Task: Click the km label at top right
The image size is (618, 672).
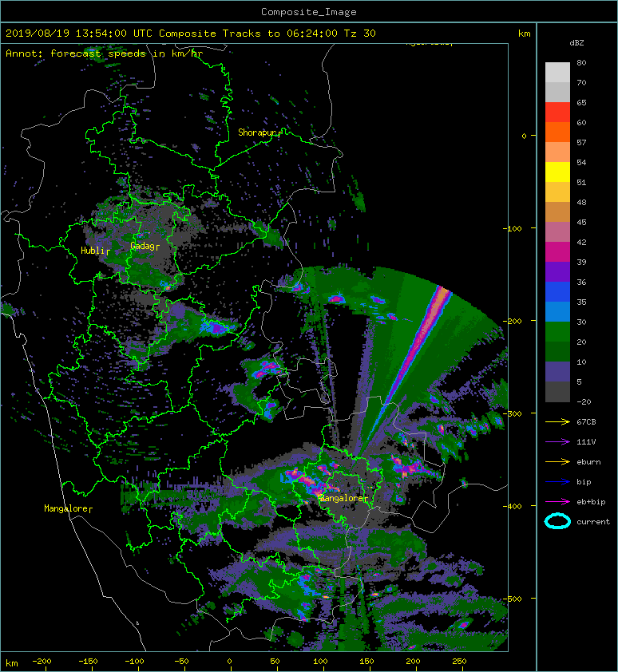Action: (525, 34)
